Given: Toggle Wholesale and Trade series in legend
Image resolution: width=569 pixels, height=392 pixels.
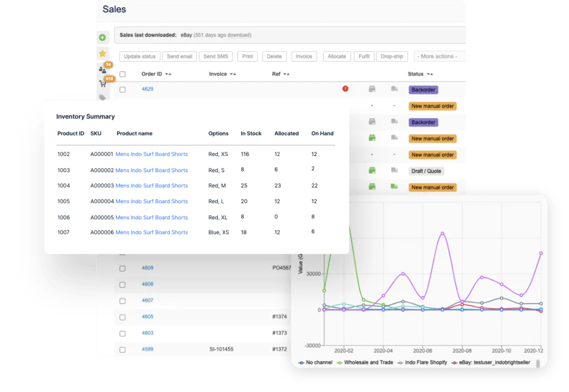Looking at the screenshot, I should (365, 362).
